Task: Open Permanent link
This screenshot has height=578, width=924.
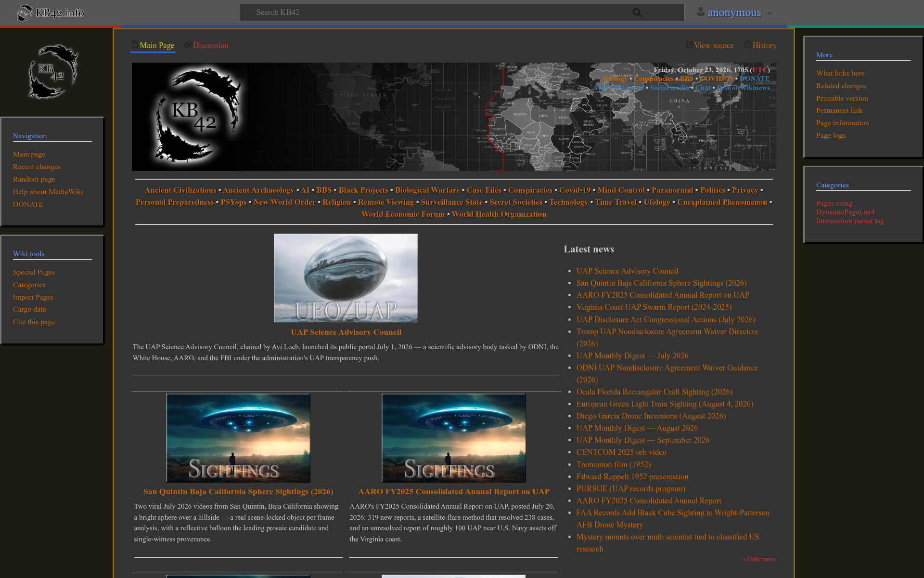Action: (839, 110)
